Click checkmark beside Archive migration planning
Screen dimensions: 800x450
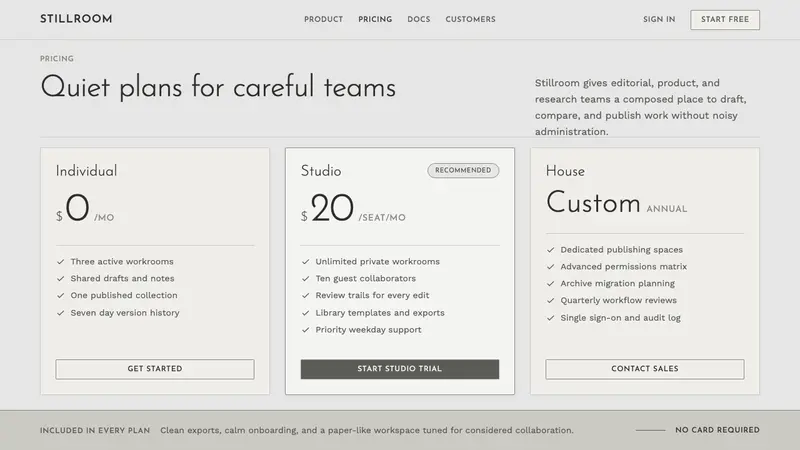tap(551, 284)
